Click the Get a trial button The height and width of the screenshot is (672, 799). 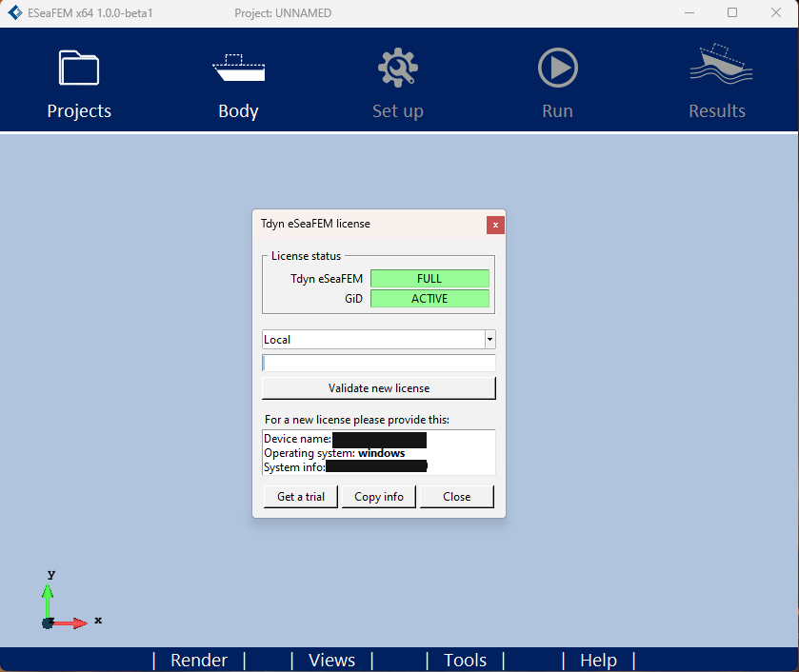pos(301,497)
